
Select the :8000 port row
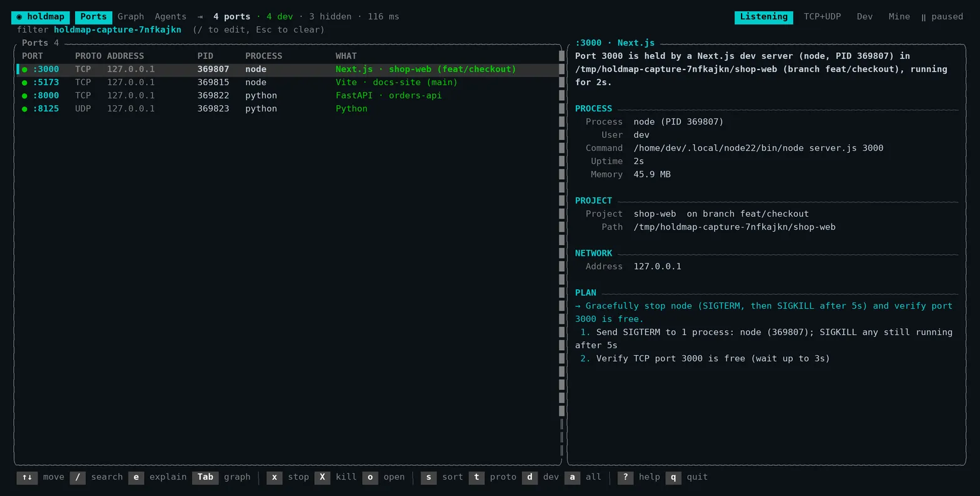[x=288, y=96]
